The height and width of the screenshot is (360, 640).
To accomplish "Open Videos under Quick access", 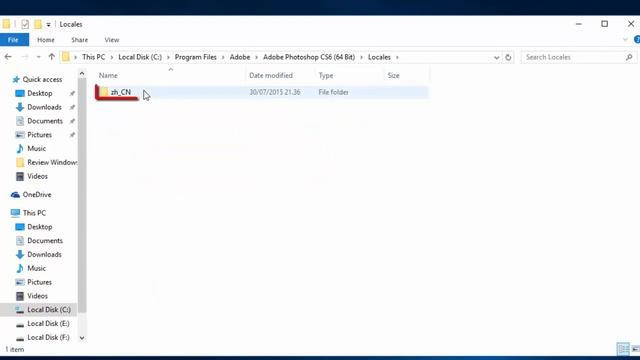I will pyautogui.click(x=37, y=176).
